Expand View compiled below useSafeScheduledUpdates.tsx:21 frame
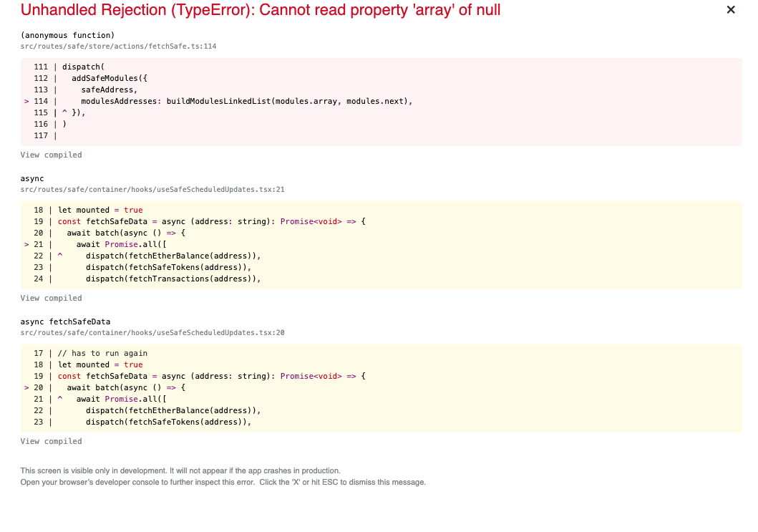This screenshot has width=758, height=532. tap(51, 298)
